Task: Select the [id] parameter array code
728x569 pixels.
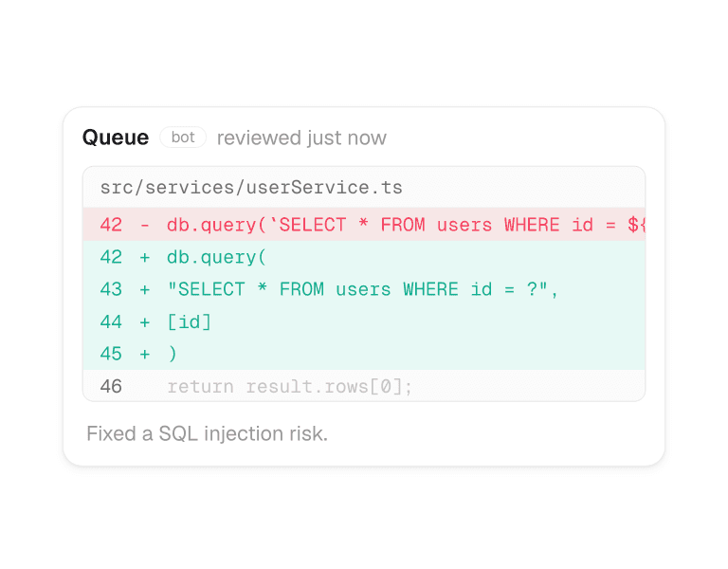Action: (189, 321)
